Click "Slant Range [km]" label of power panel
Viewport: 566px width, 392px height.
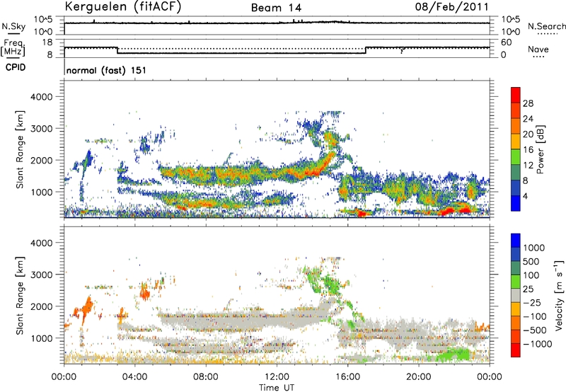pyautogui.click(x=20, y=149)
